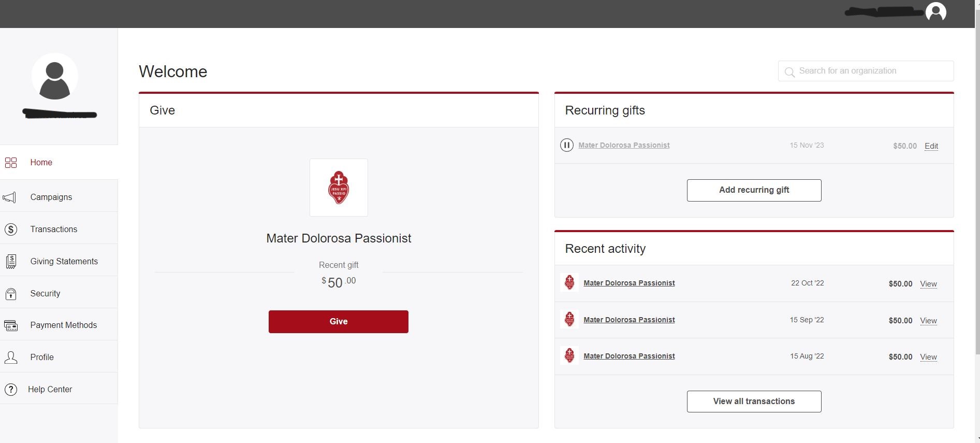Click the large sidebar profile picture
980x443 pixels.
pos(55,77)
